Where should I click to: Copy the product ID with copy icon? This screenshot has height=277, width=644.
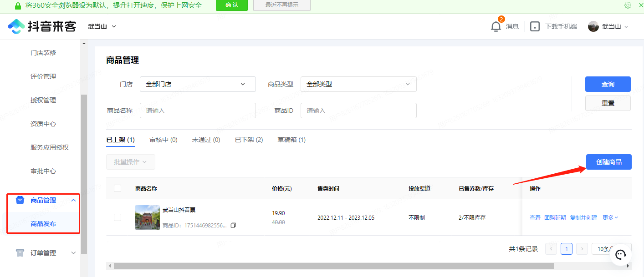tap(233, 226)
